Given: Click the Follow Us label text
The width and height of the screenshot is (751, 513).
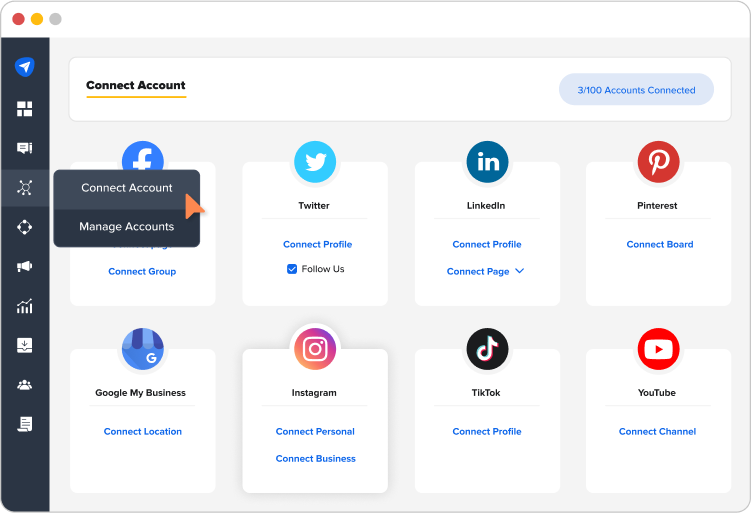Looking at the screenshot, I should (323, 269).
